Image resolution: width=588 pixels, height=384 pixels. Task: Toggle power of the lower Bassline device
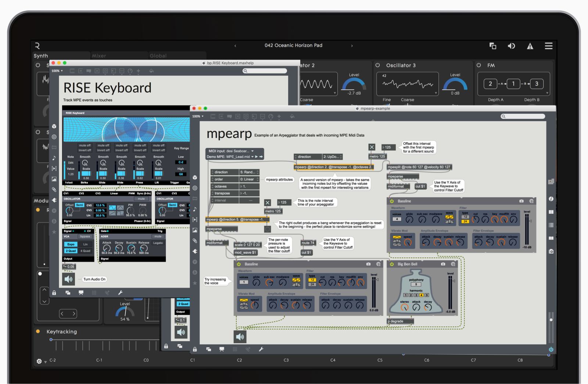pos(239,264)
